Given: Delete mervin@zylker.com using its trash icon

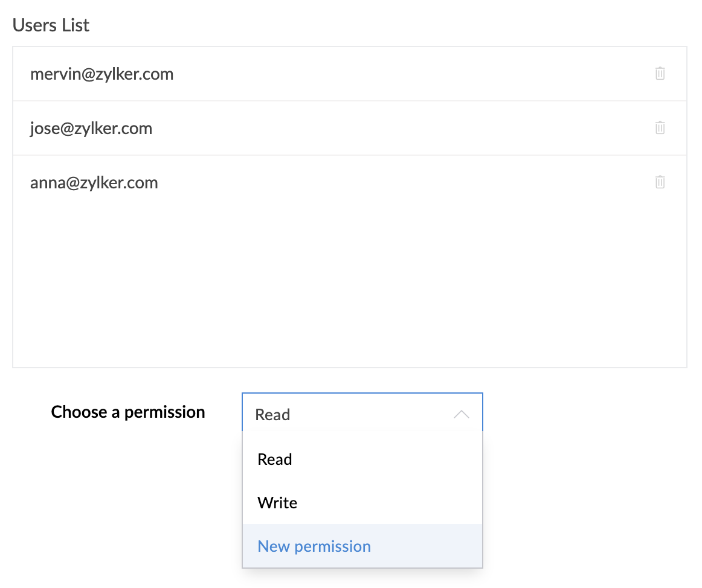Looking at the screenshot, I should click(660, 74).
